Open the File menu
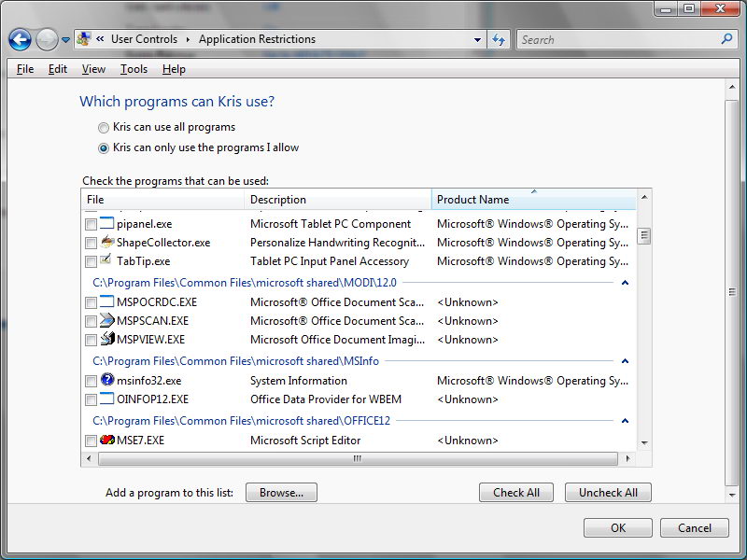The height and width of the screenshot is (560, 747). tap(25, 69)
